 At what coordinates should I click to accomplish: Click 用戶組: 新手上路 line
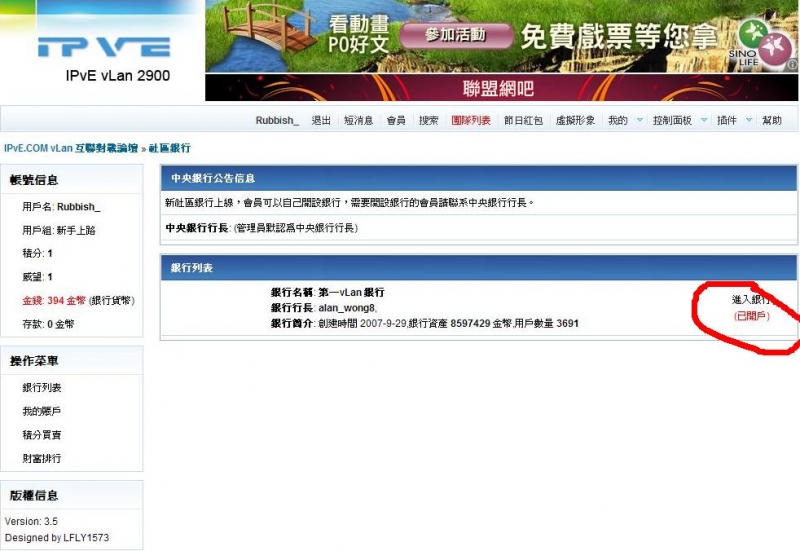(x=59, y=230)
